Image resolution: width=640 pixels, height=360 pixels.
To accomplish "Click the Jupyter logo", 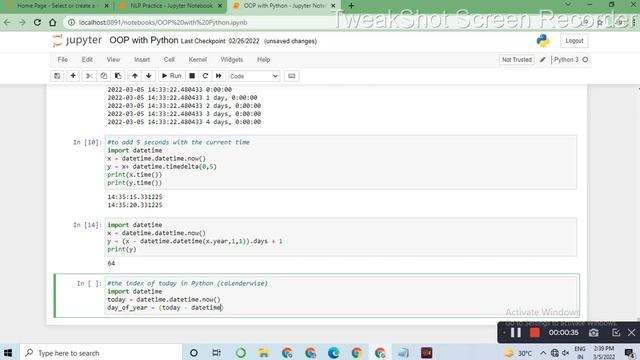I will (77, 40).
